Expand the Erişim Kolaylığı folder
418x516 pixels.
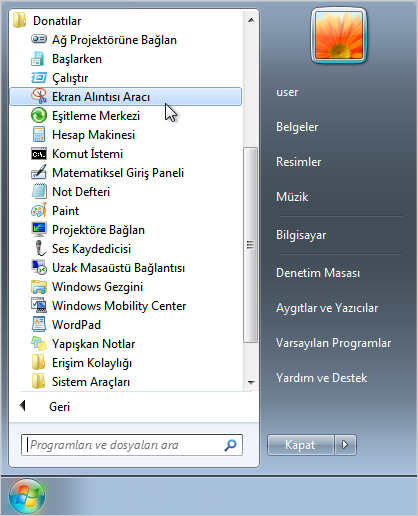point(82,363)
